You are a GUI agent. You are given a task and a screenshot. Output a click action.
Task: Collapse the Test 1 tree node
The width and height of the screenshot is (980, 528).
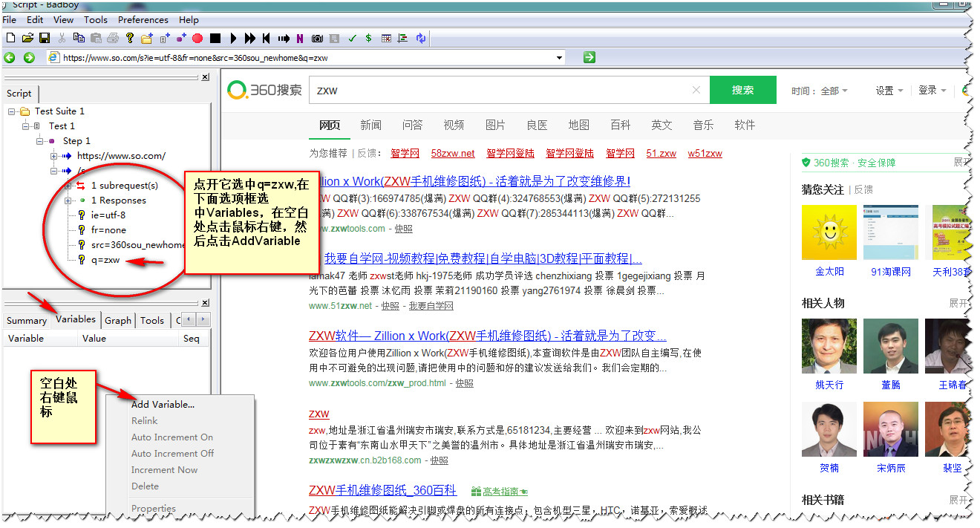pyautogui.click(x=26, y=126)
